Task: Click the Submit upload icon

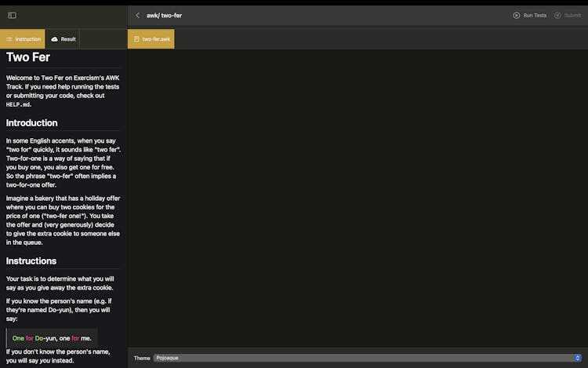Action: tap(557, 16)
